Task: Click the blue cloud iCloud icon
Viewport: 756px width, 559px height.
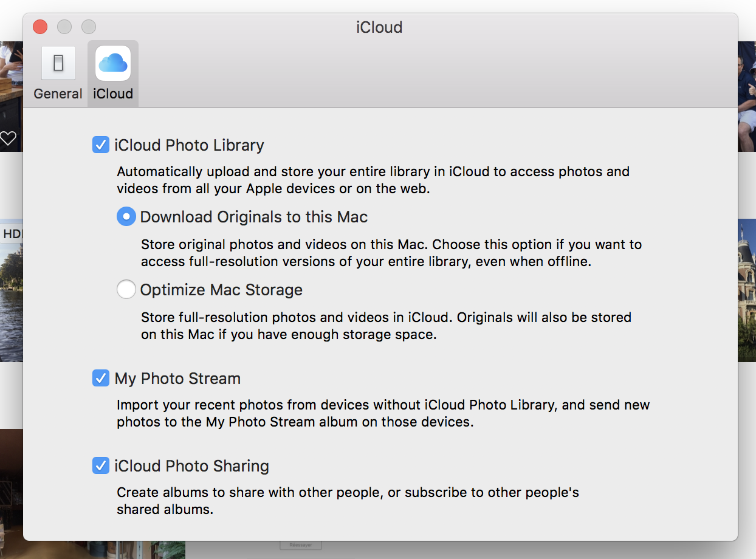Action: click(113, 63)
